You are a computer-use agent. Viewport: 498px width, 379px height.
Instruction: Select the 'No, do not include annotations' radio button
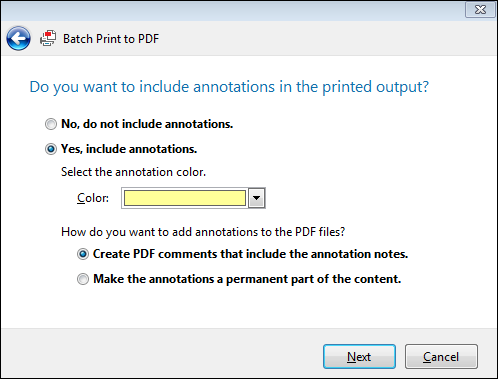click(x=51, y=124)
